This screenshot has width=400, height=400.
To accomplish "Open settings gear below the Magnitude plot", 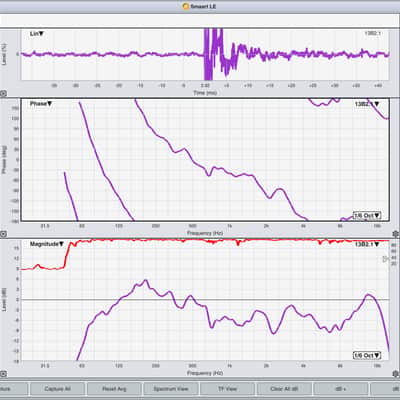I will [x=395, y=374].
